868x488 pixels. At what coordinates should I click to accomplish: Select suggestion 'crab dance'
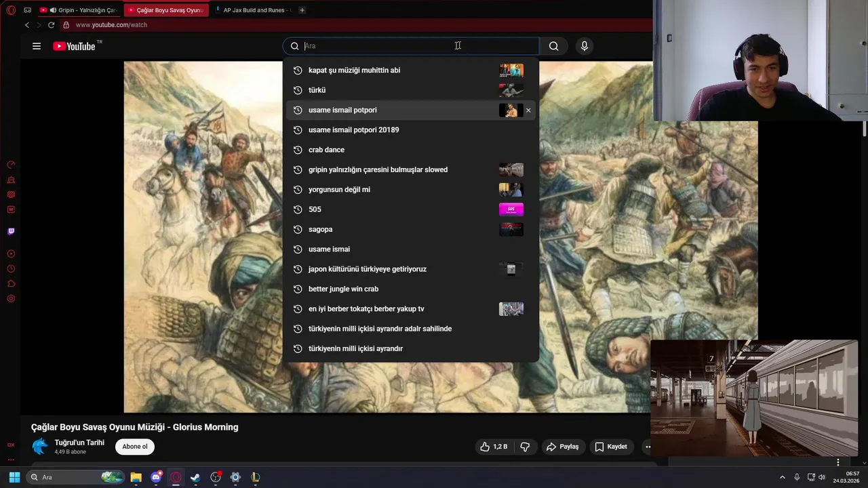pos(411,150)
